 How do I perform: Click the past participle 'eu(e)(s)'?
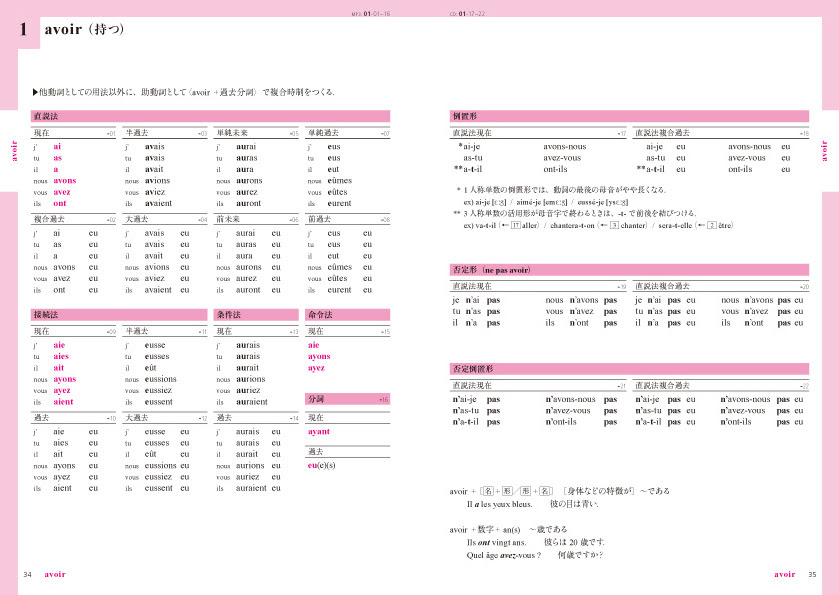[322, 466]
